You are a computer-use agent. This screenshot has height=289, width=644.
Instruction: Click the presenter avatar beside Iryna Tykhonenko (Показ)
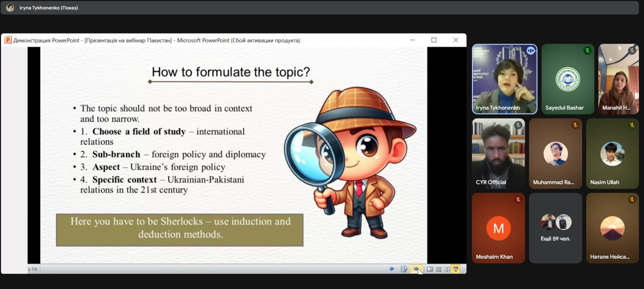tap(10, 8)
